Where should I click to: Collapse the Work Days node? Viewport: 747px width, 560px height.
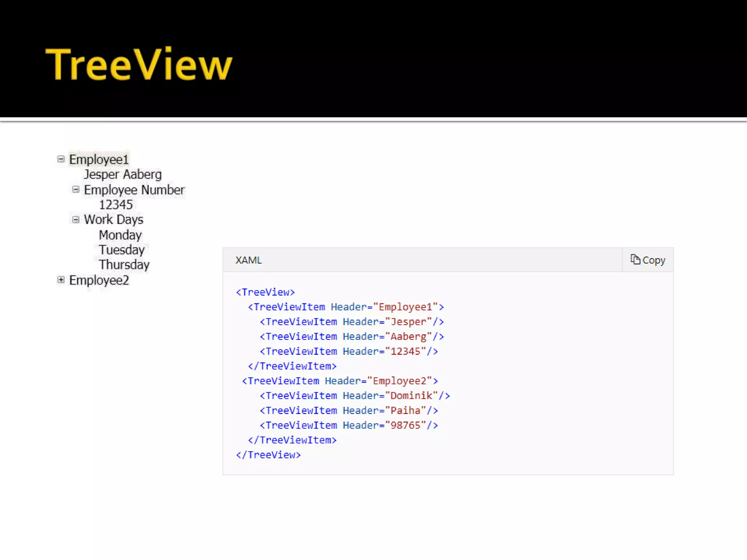click(76, 219)
